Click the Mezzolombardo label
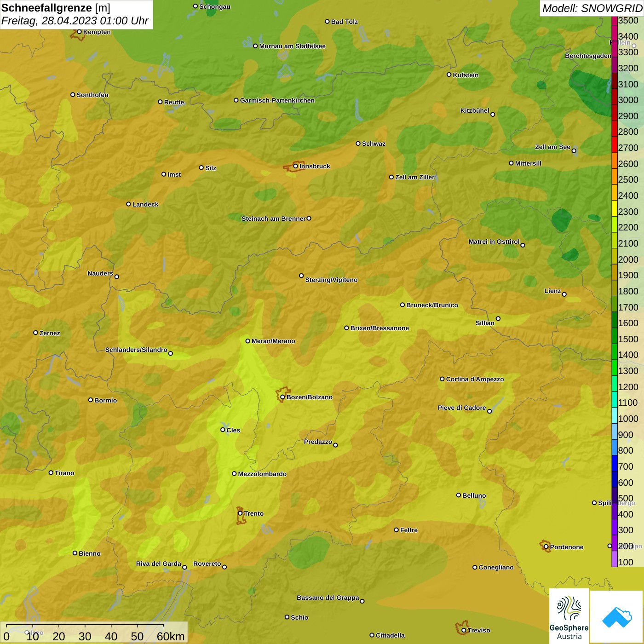 [x=262, y=474]
